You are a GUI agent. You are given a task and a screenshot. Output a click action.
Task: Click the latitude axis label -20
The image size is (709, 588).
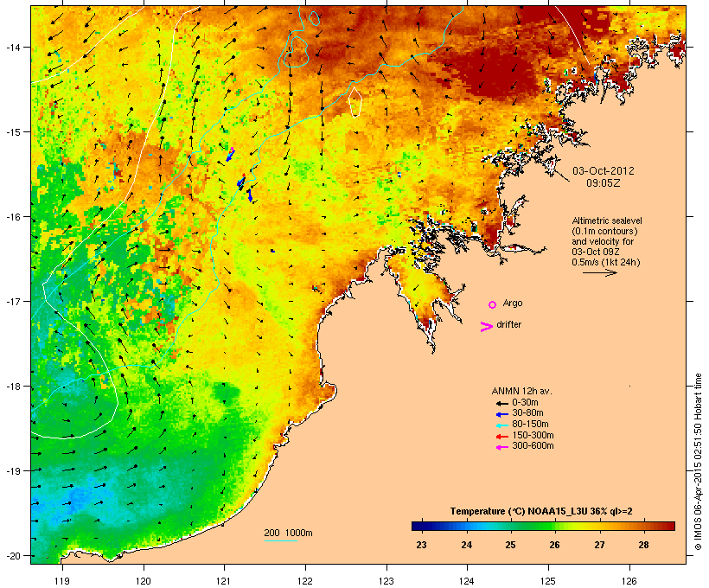[x=12, y=556]
